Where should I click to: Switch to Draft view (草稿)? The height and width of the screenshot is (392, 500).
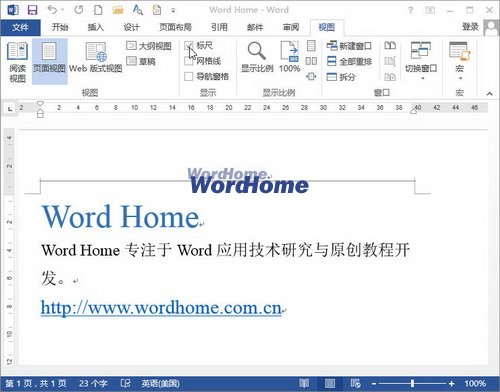pyautogui.click(x=141, y=61)
